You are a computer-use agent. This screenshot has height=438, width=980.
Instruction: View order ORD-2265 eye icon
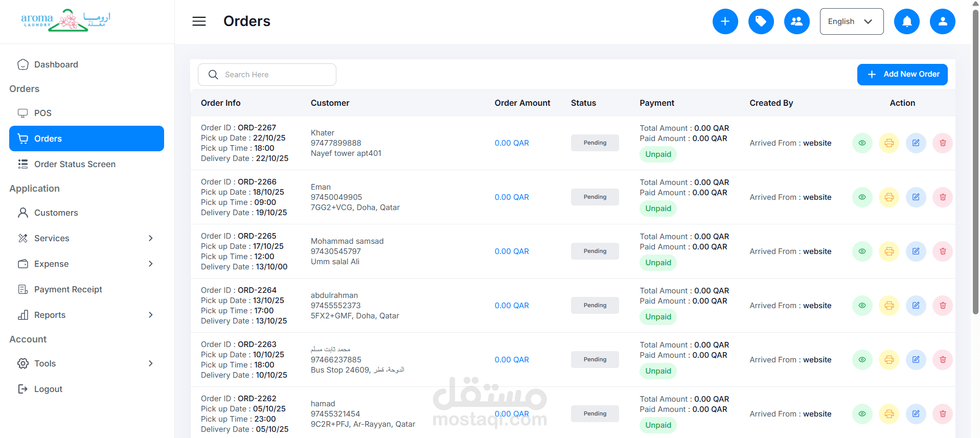862,251
